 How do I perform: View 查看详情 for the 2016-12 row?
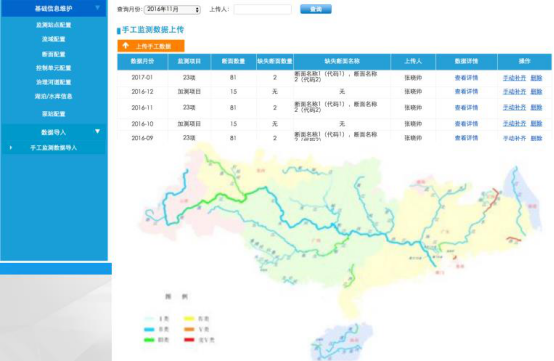466,91
